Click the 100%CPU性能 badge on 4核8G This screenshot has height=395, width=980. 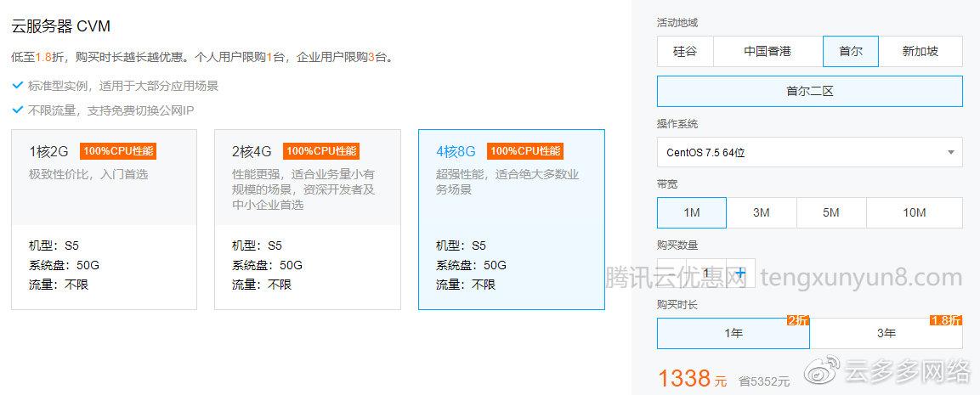point(525,150)
